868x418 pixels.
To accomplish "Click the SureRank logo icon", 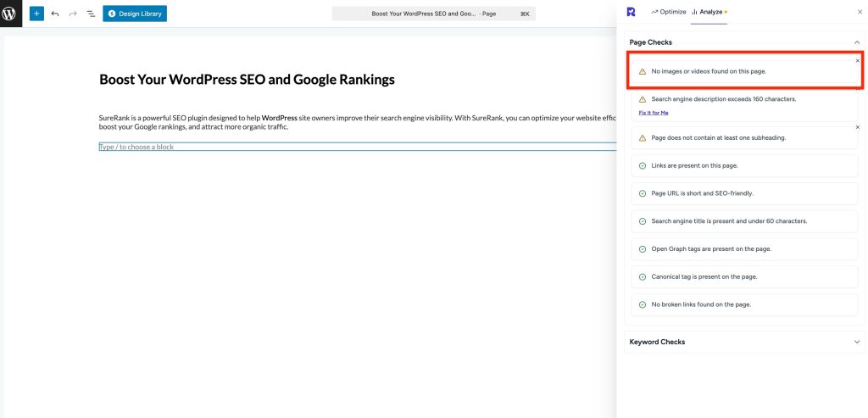I will click(631, 12).
